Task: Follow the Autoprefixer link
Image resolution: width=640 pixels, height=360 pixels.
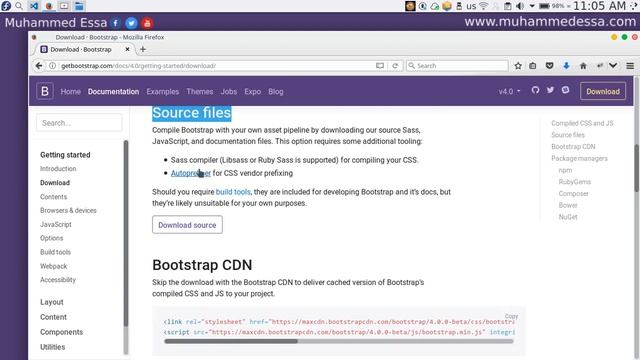Action: [191, 173]
